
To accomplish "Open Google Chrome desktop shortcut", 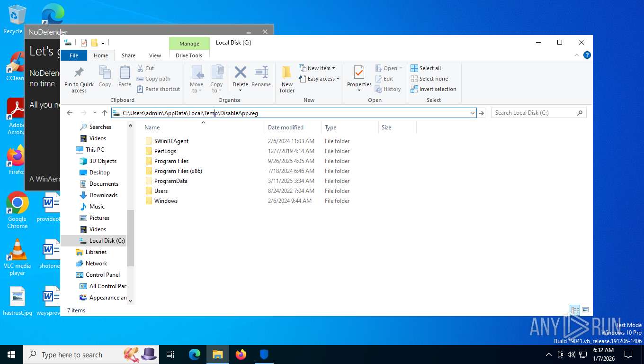I will pyautogui.click(x=18, y=210).
